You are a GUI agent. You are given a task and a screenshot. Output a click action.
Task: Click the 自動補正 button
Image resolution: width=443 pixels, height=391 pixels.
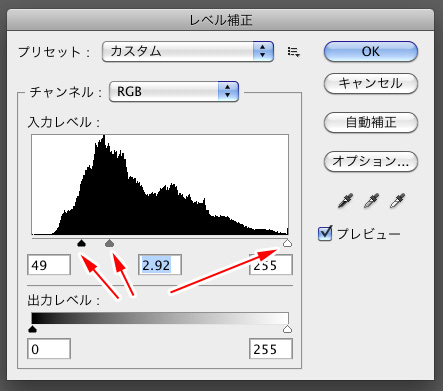coord(371,122)
